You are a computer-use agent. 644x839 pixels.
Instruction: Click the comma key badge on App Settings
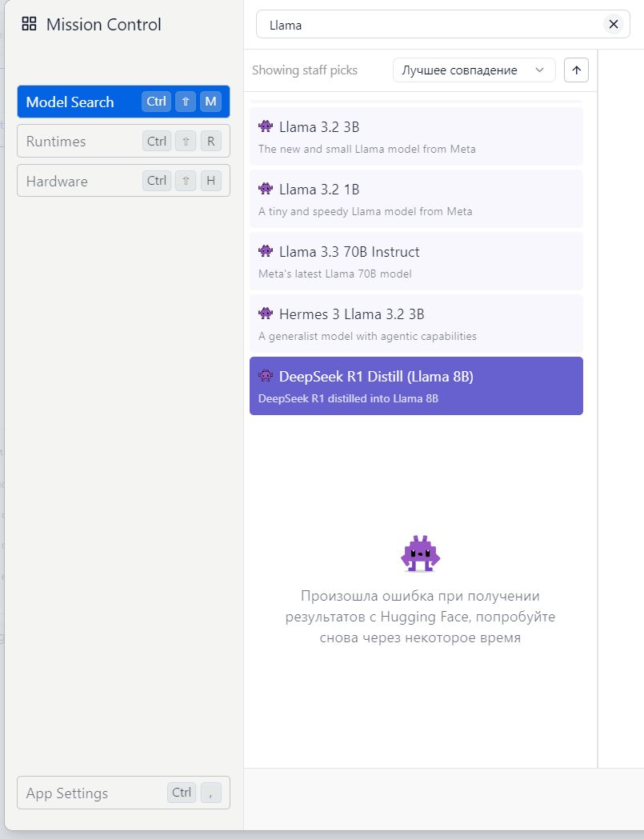211,793
